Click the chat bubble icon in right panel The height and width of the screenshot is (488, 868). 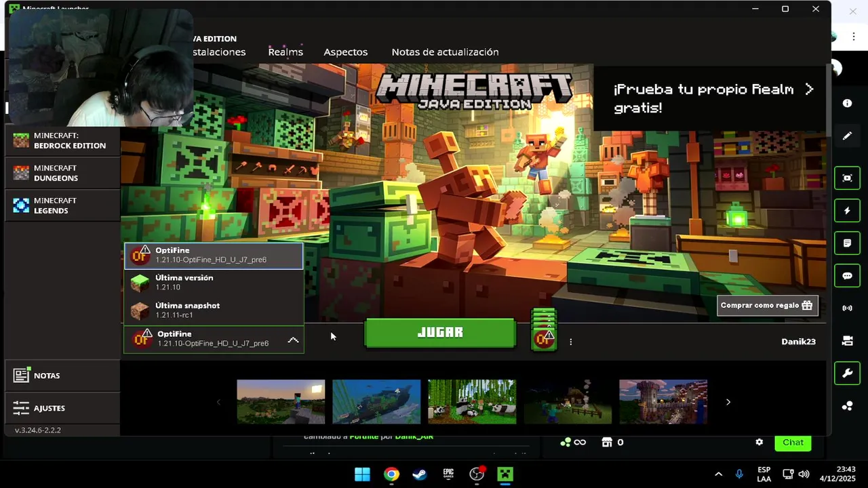tap(847, 276)
